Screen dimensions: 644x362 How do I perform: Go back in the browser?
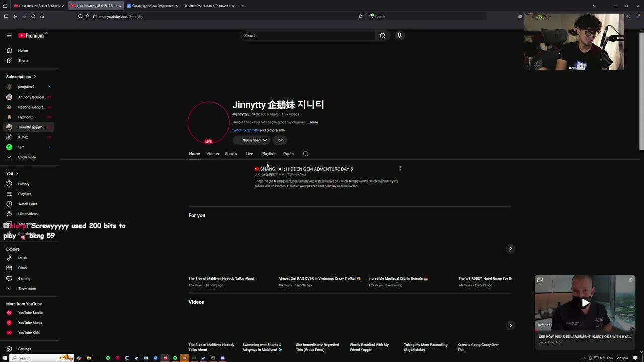(15, 16)
